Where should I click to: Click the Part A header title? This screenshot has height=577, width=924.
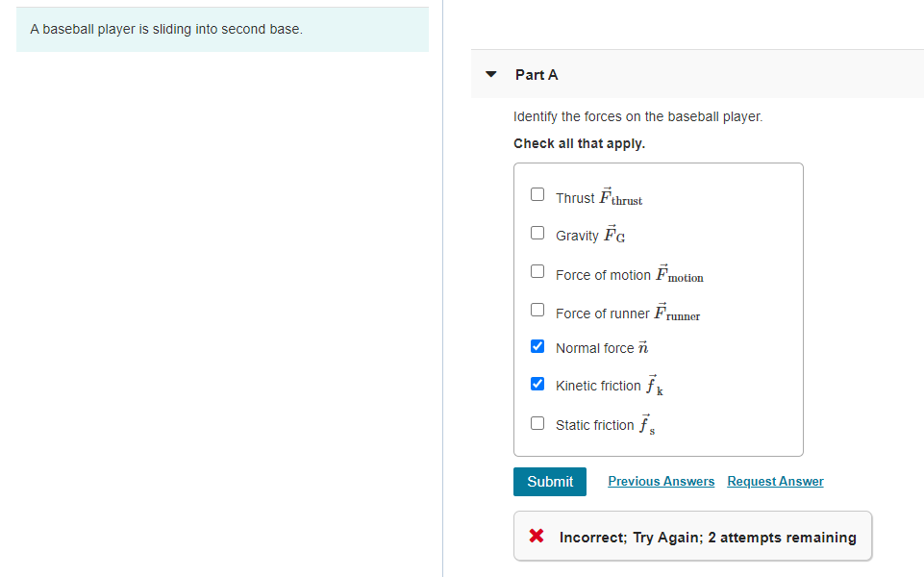pos(537,75)
